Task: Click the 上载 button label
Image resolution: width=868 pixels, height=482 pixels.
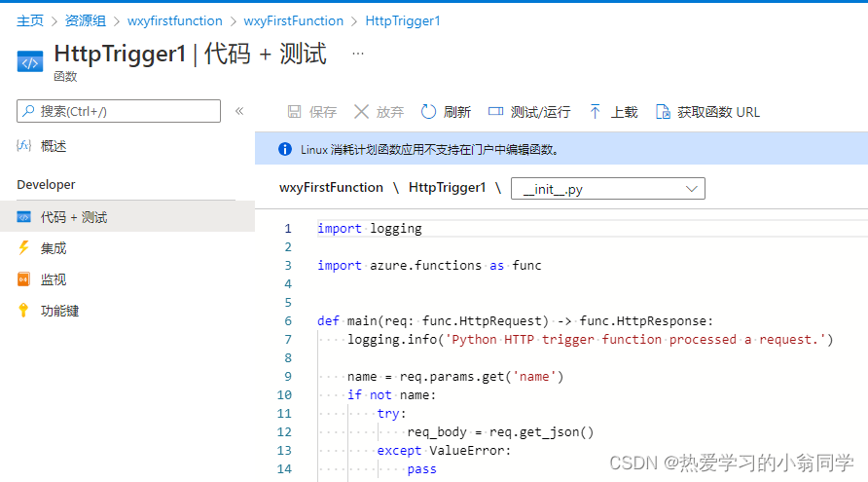Action: [625, 113]
